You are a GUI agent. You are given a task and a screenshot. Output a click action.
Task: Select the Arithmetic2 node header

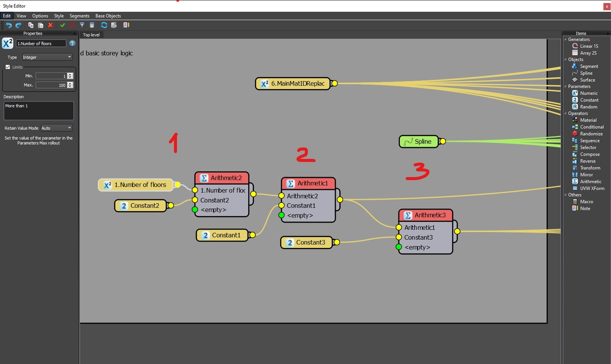point(222,178)
